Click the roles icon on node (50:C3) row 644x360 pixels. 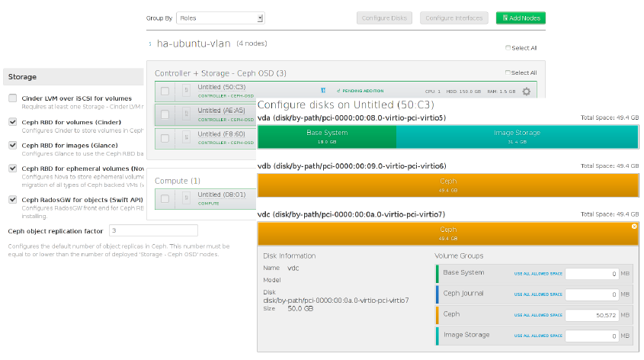pos(323,91)
